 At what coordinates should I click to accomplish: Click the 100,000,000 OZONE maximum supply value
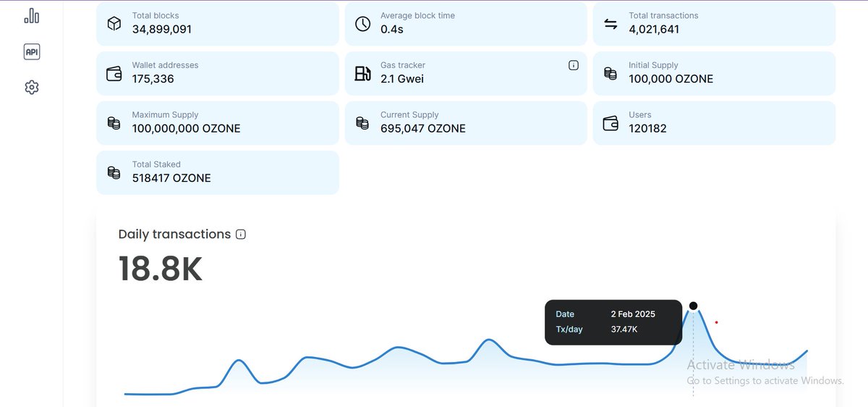point(186,129)
